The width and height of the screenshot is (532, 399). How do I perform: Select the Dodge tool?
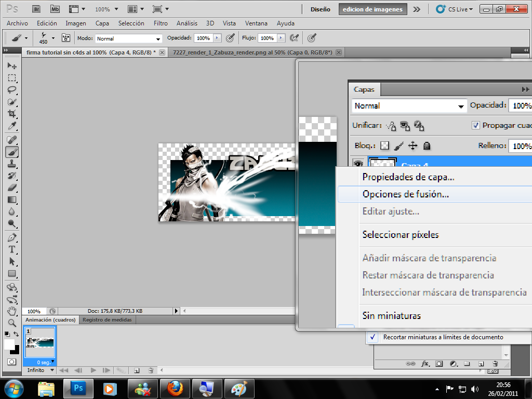[12, 223]
